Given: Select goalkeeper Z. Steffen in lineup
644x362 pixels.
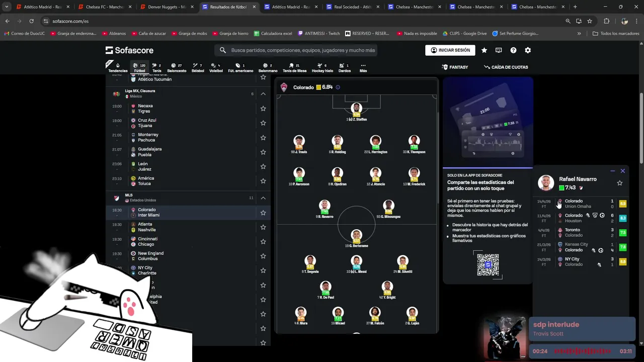Looking at the screenshot, I should pyautogui.click(x=356, y=112).
